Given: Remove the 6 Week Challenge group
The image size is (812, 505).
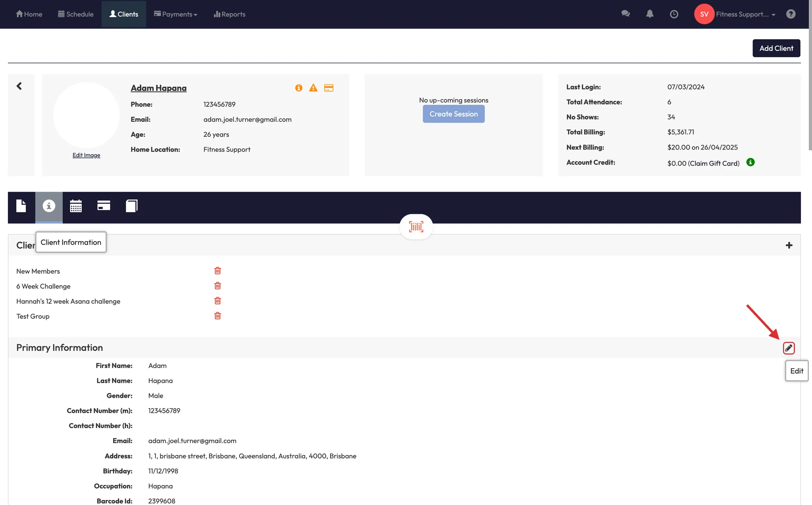Looking at the screenshot, I should pyautogui.click(x=217, y=286).
